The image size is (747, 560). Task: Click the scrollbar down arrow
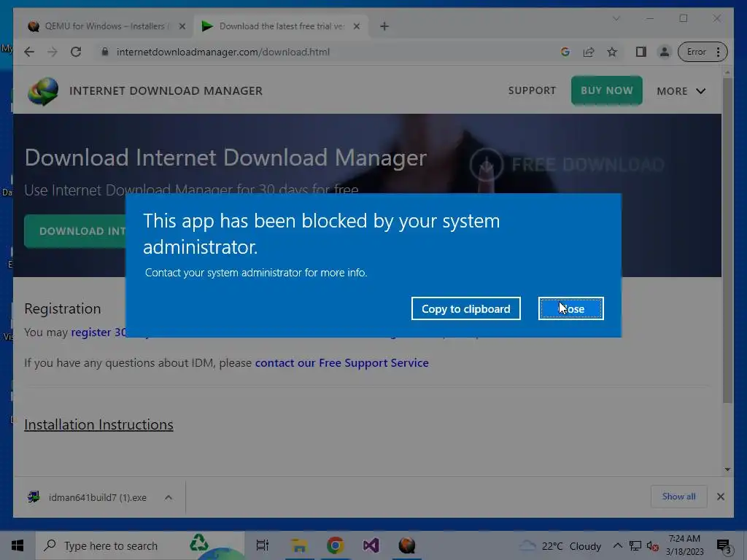point(727,470)
